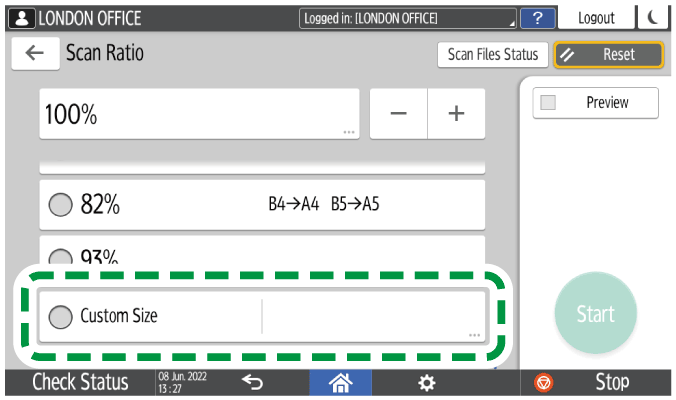This screenshot has width=676, height=400.
Task: Decrease scan ratio with minus button
Action: (399, 113)
